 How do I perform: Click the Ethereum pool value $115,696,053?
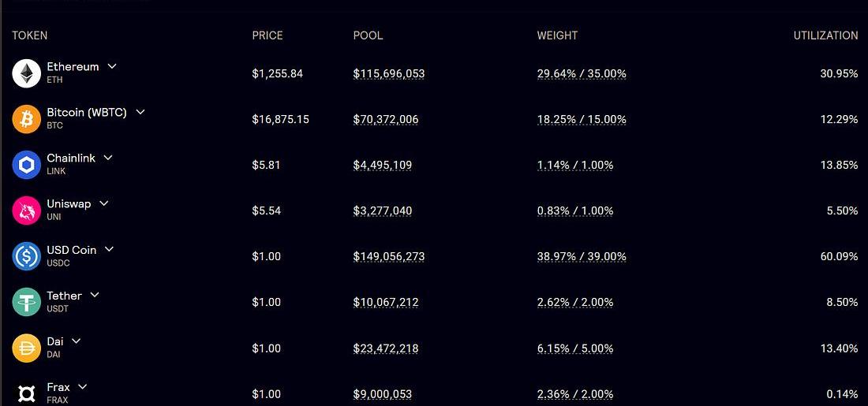(x=388, y=73)
